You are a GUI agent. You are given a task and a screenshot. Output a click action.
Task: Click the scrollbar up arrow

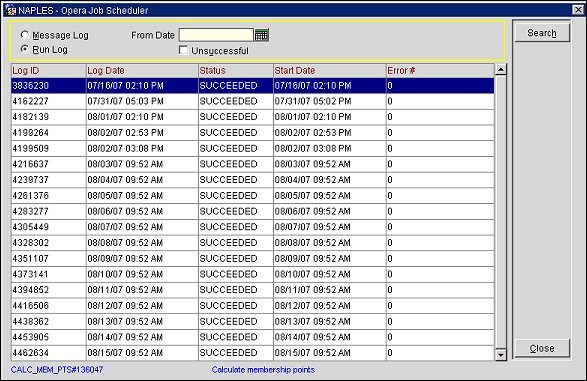pos(501,69)
